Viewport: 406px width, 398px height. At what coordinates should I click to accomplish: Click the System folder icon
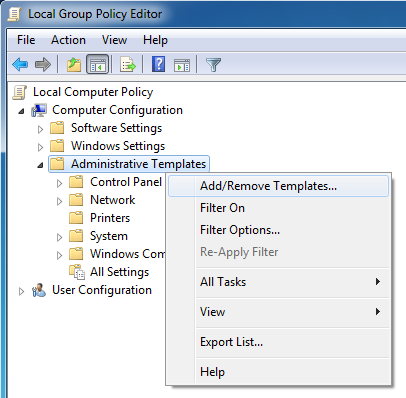click(x=76, y=236)
